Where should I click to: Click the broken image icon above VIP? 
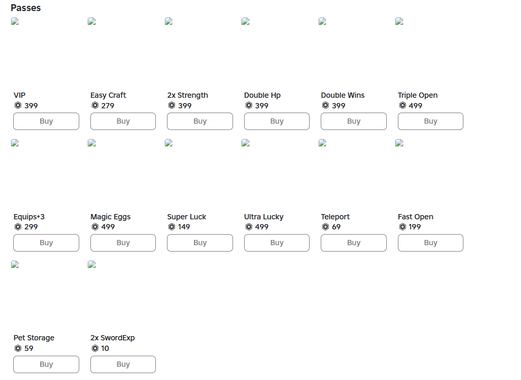coord(15,22)
